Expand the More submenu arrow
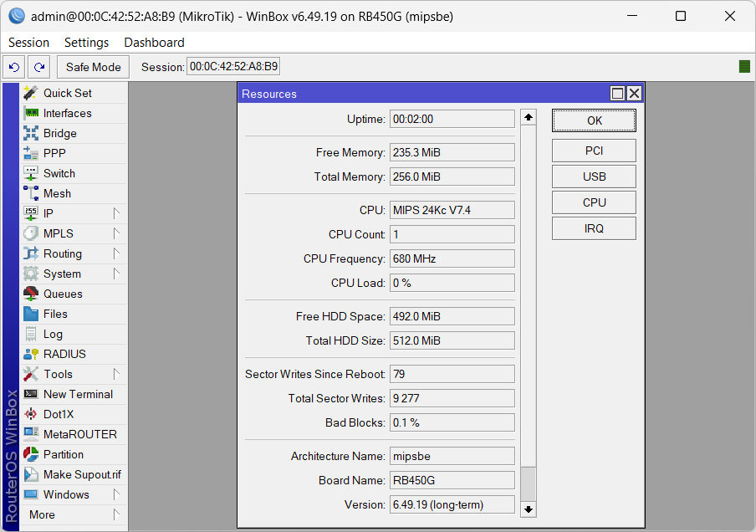 click(x=115, y=514)
